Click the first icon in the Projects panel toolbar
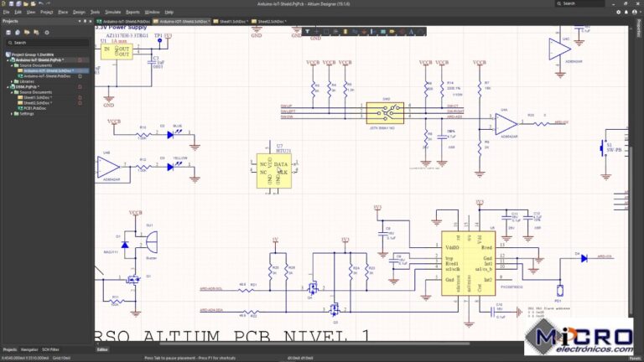This screenshot has width=644, height=362. pos(8,33)
